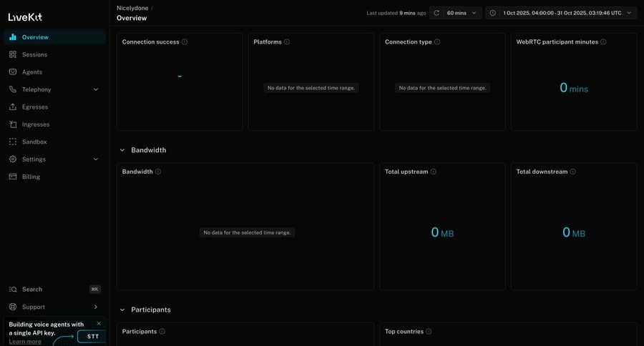Click the Billing card icon
644x346 pixels.
point(13,177)
